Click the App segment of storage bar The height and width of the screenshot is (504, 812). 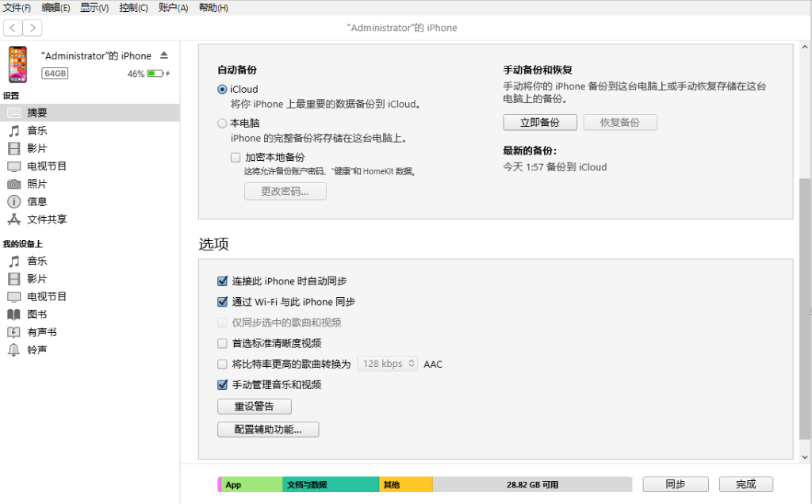pos(251,484)
